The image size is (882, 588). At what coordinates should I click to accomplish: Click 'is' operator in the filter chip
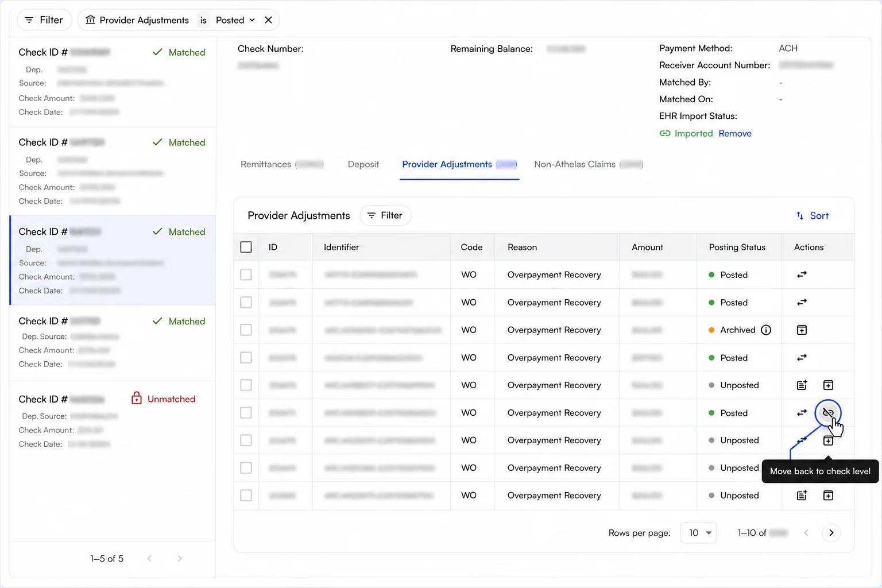coord(203,20)
